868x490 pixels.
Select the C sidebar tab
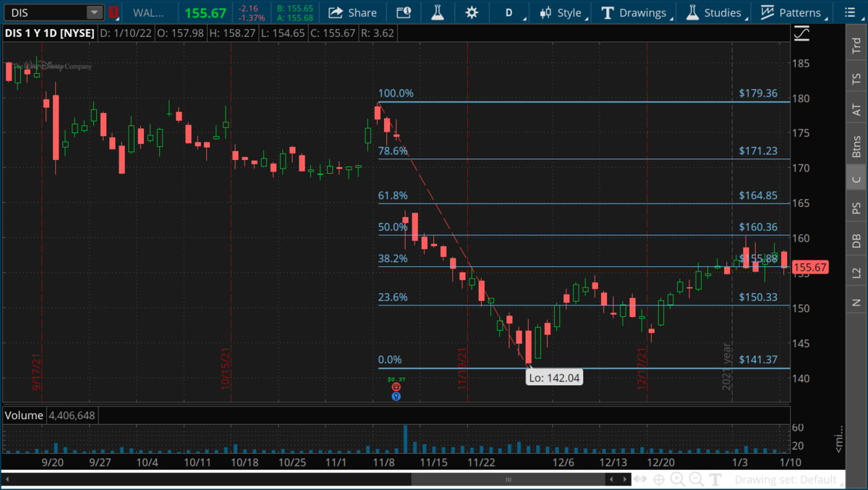(x=856, y=179)
